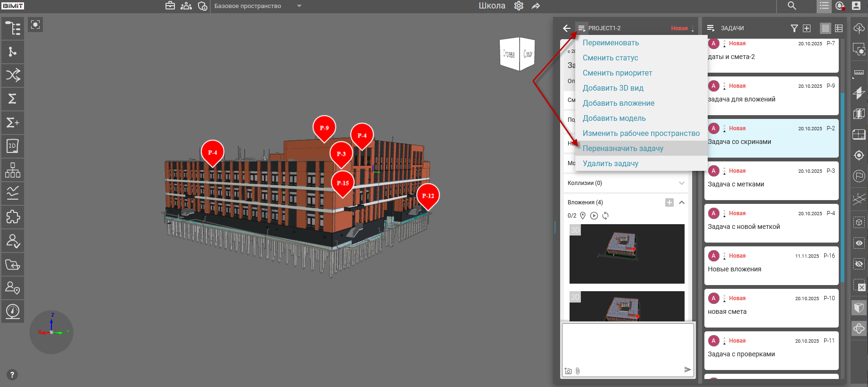Click the camera screenshot icon in comment box
The height and width of the screenshot is (387, 868).
tap(568, 371)
